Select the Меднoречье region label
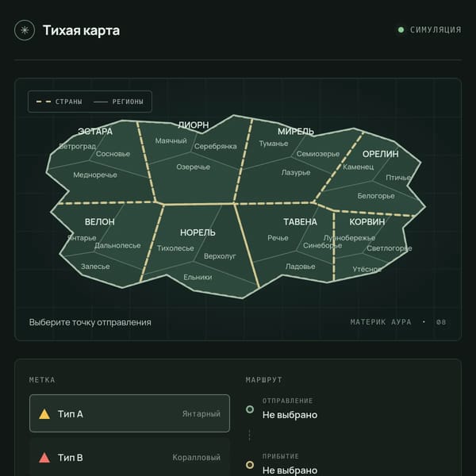Screen dimensions: 476x476 point(95,175)
